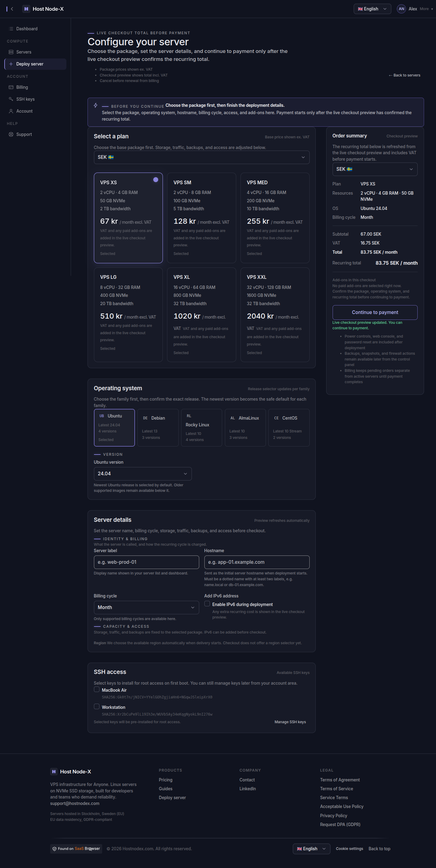Click the AN user avatar
Screen dimensions: 436x868
pos(401,9)
